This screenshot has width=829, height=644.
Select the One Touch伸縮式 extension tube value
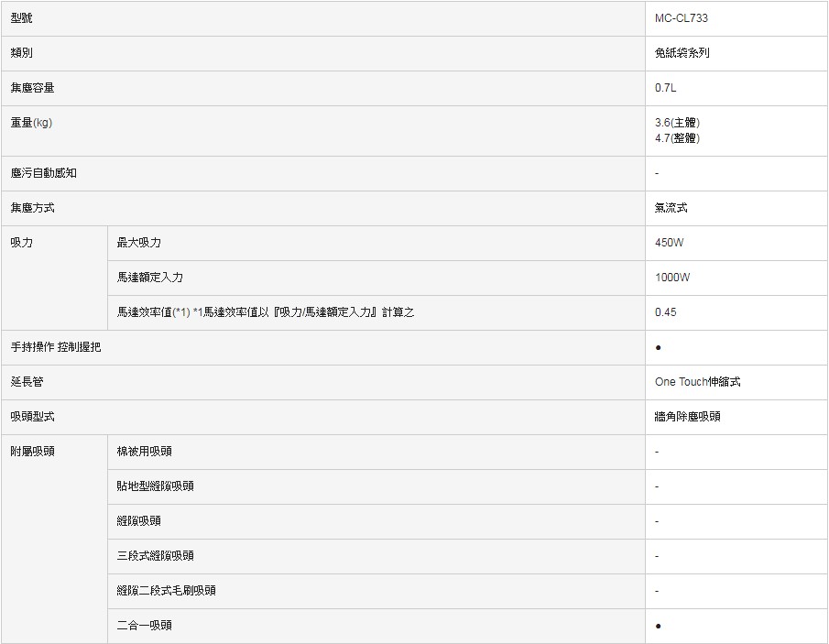point(697,382)
